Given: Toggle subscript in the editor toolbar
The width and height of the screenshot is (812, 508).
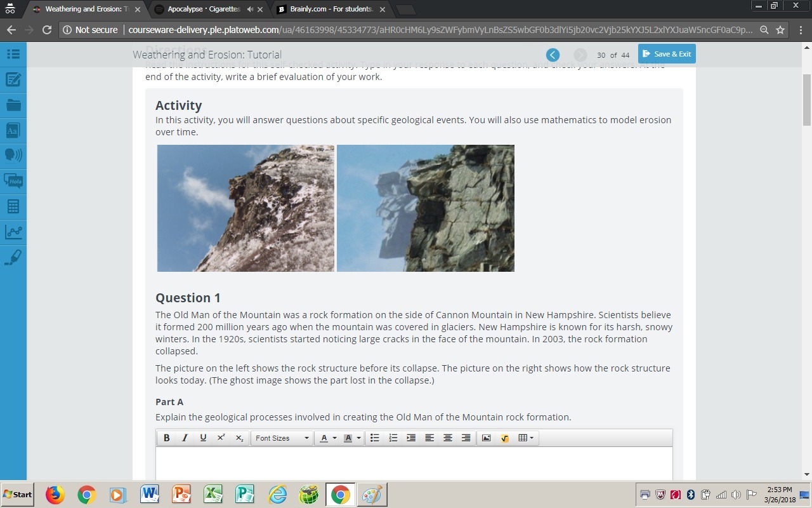Looking at the screenshot, I should (x=239, y=438).
